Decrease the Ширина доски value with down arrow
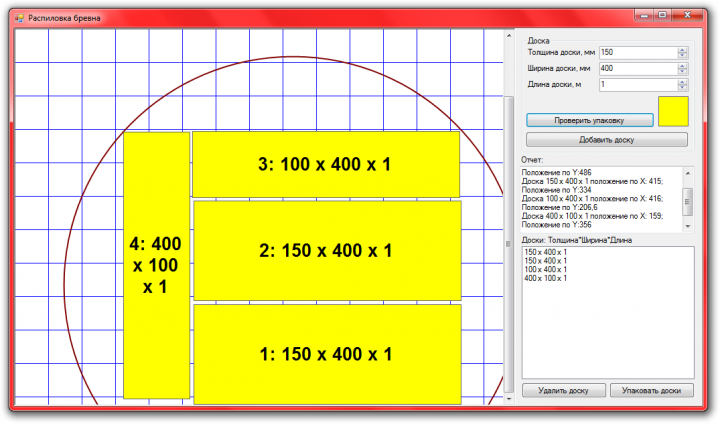 coord(682,72)
